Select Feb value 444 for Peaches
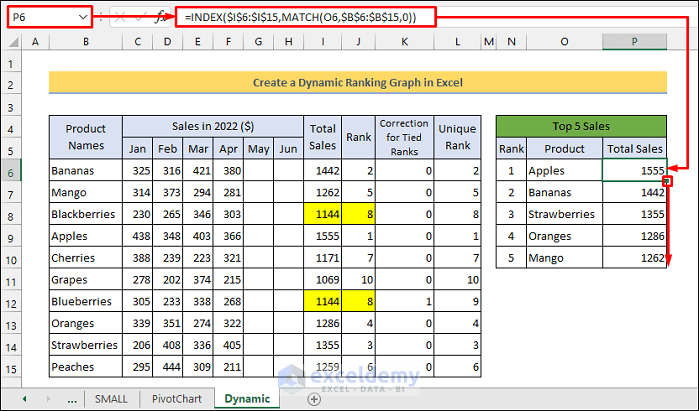This screenshot has width=699, height=411. click(168, 367)
